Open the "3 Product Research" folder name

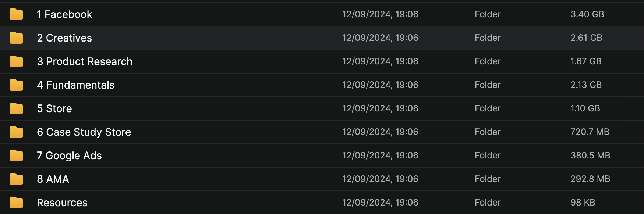85,61
